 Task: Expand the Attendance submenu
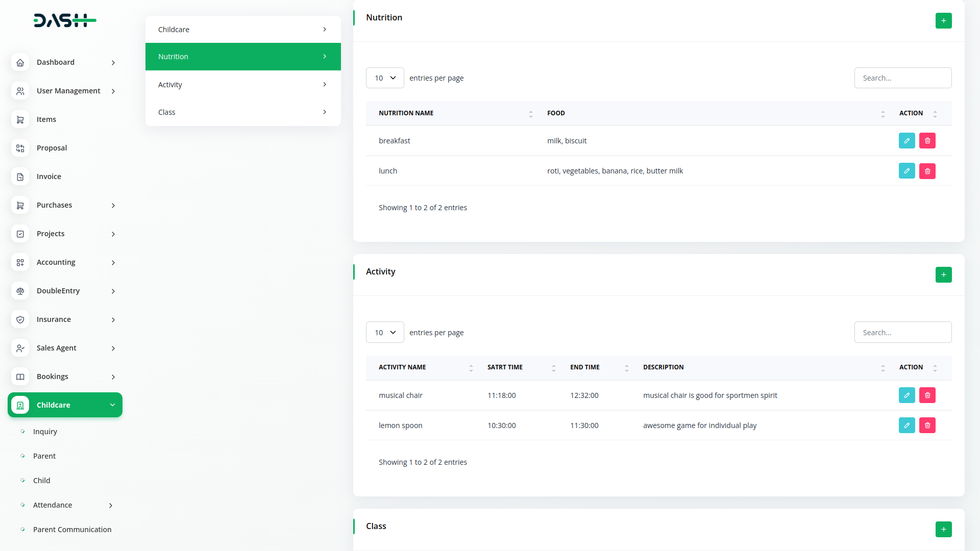[x=110, y=506]
